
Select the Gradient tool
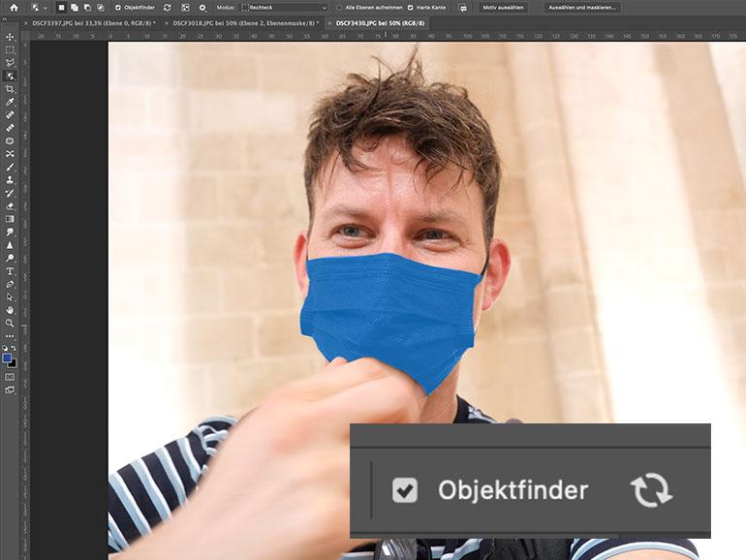pyautogui.click(x=10, y=219)
